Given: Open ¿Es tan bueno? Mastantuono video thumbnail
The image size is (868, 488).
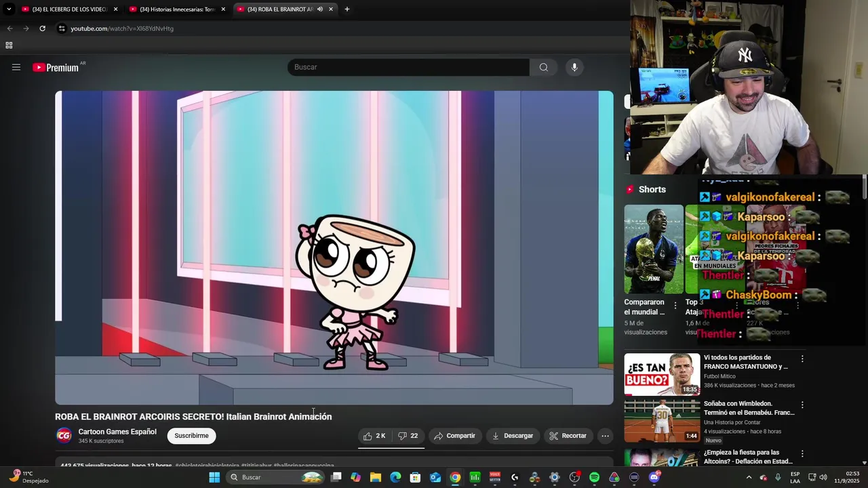Looking at the screenshot, I should tap(662, 374).
